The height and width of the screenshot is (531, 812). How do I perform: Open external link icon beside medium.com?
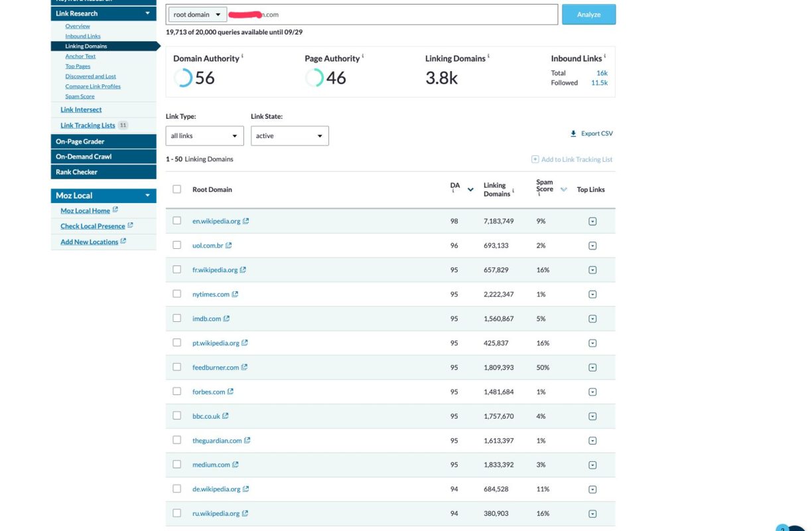(x=236, y=465)
